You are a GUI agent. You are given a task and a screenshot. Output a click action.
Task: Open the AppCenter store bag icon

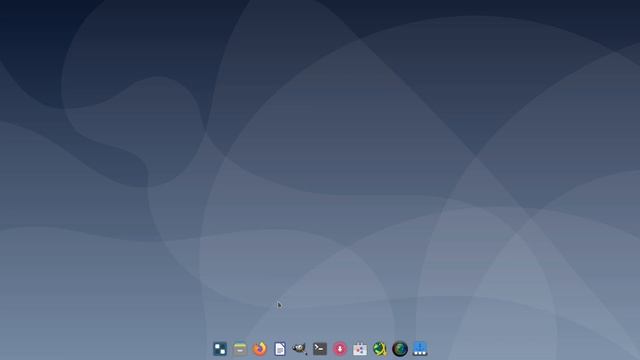point(360,349)
